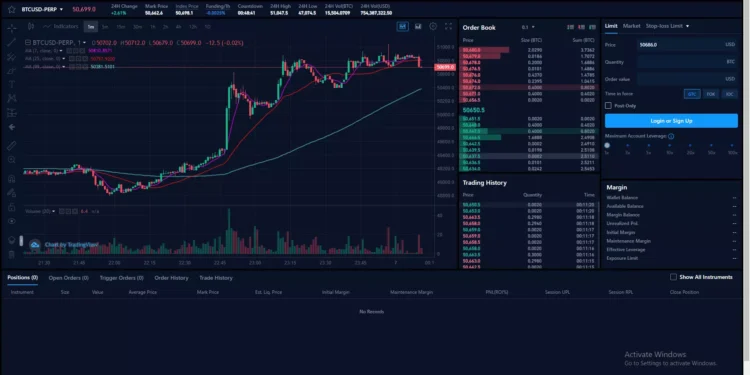Open the MA 7 indicator dropdown arrow
750x375 pixels.
[x=62, y=51]
